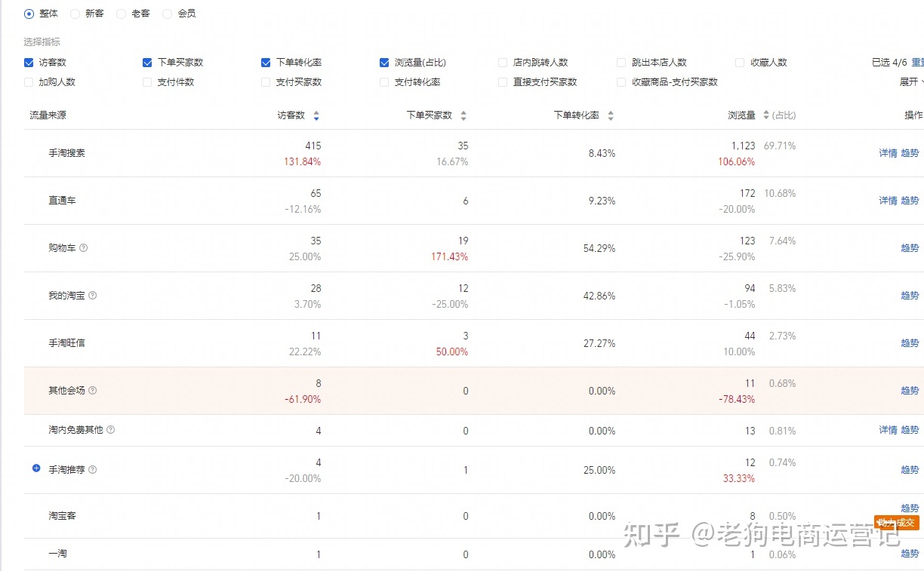Sort by 下单买家数 column arrows
Image resolution: width=924 pixels, height=571 pixels.
(x=464, y=115)
